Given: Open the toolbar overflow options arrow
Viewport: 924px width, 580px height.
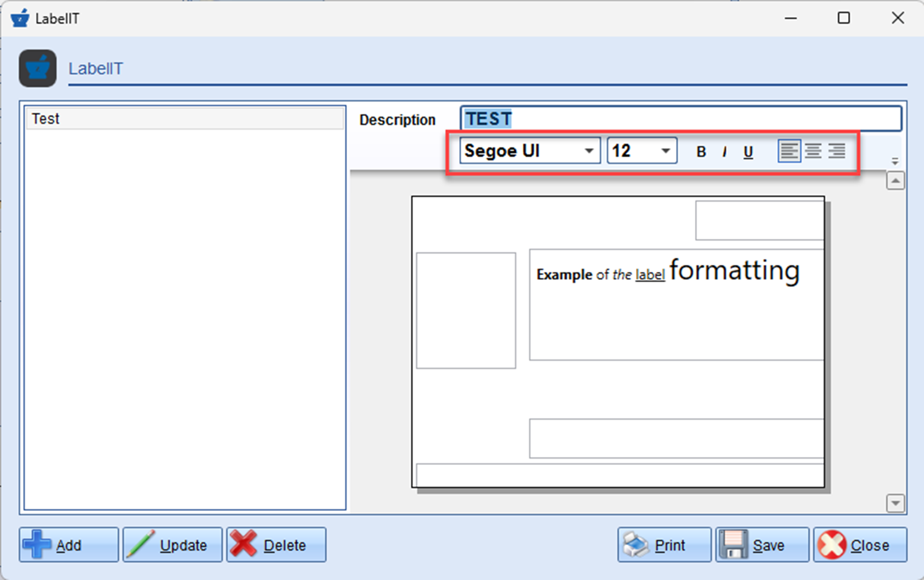Looking at the screenshot, I should pos(895,162).
